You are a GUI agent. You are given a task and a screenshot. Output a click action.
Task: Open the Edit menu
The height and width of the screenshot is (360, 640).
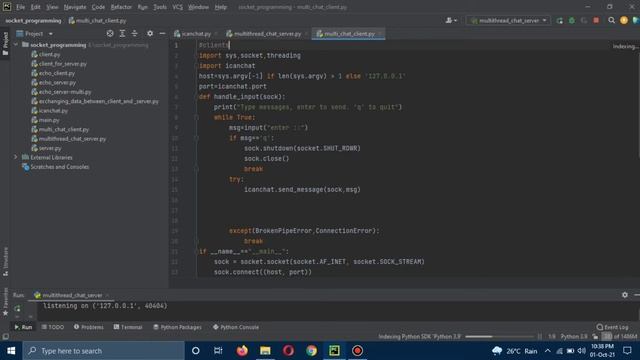click(36, 7)
